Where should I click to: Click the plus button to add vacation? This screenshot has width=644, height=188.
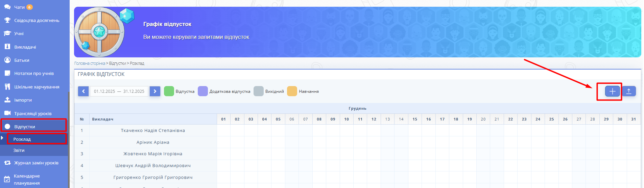click(612, 91)
